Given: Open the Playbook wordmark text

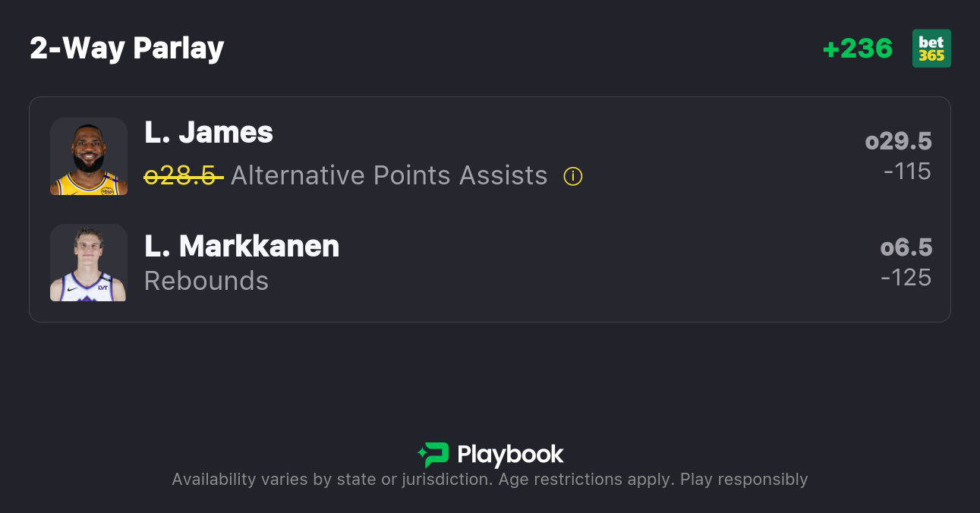Looking at the screenshot, I should point(510,455).
